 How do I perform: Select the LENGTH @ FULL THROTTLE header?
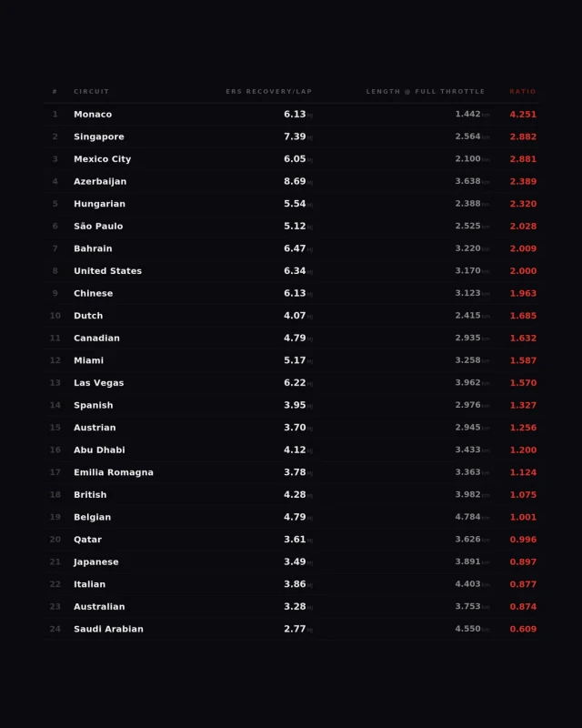click(x=425, y=92)
